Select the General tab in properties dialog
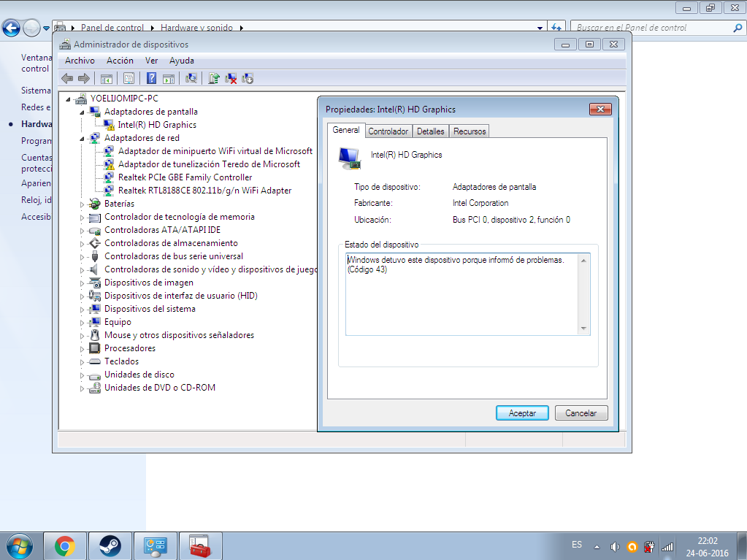 346,130
